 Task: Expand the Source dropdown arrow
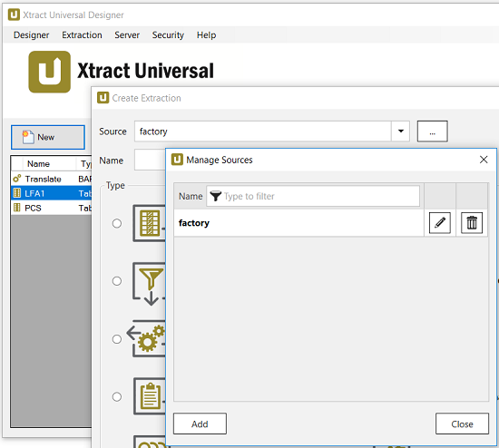point(401,131)
